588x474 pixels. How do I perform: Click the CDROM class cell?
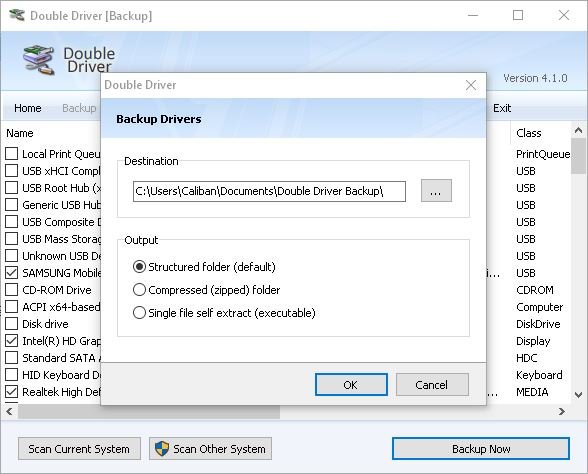[x=535, y=290]
